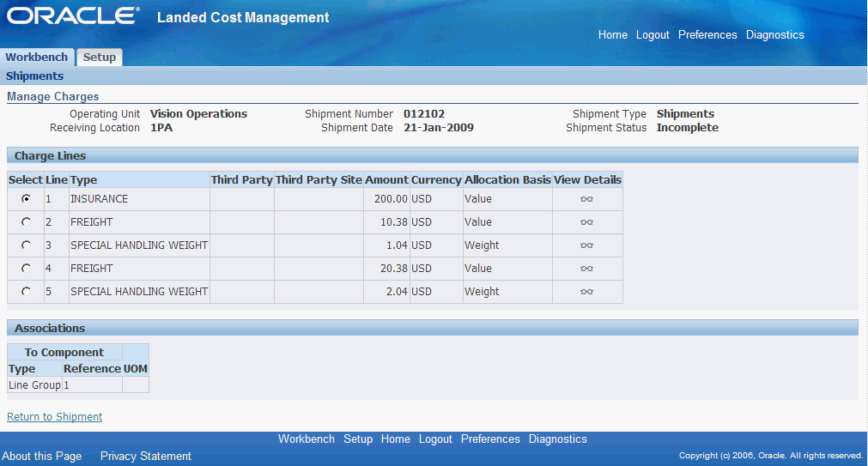
Task: Click the Return to Shipment link
Action: (55, 417)
